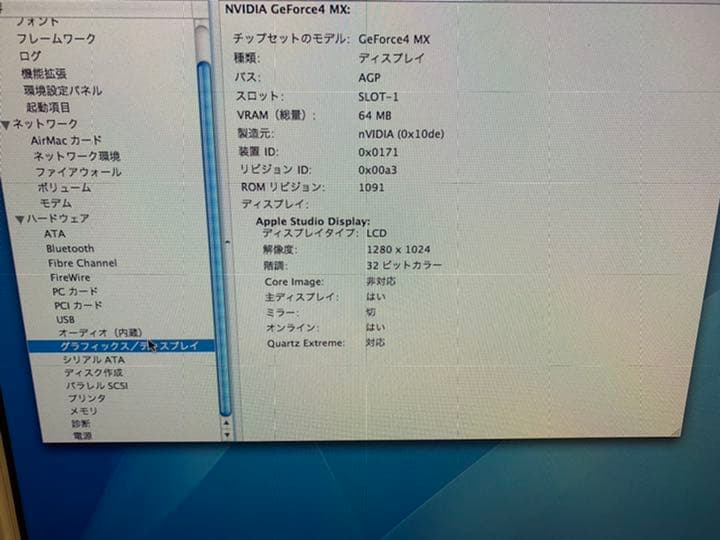Image resolution: width=720 pixels, height=540 pixels.
Task: Select パラレル SCSI in the sidebar
Action: point(97,386)
